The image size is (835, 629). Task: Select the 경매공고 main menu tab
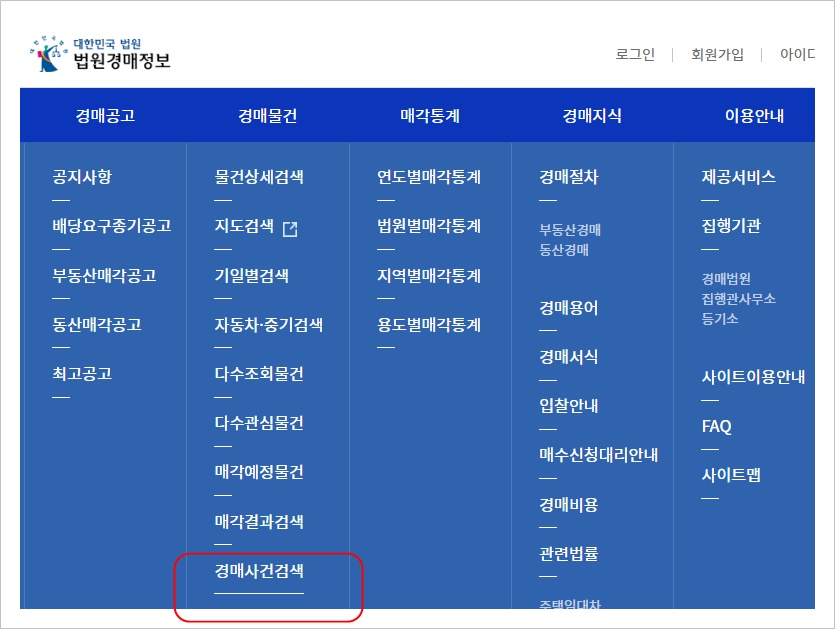coord(105,116)
